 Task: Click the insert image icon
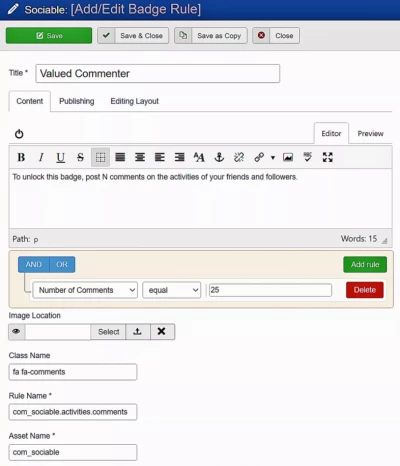point(288,157)
